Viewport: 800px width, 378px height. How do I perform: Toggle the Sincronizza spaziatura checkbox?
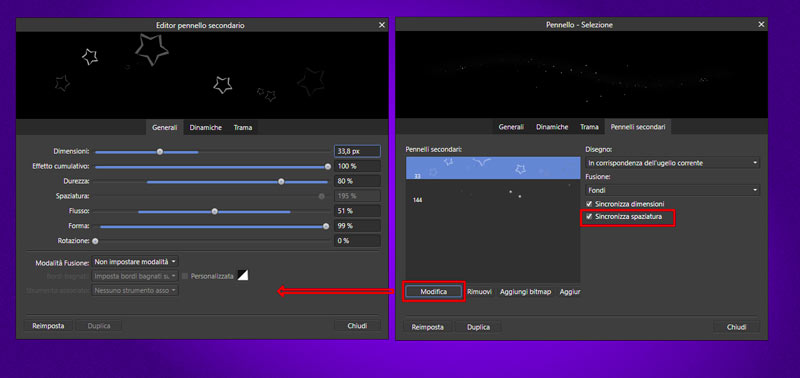pyautogui.click(x=589, y=217)
